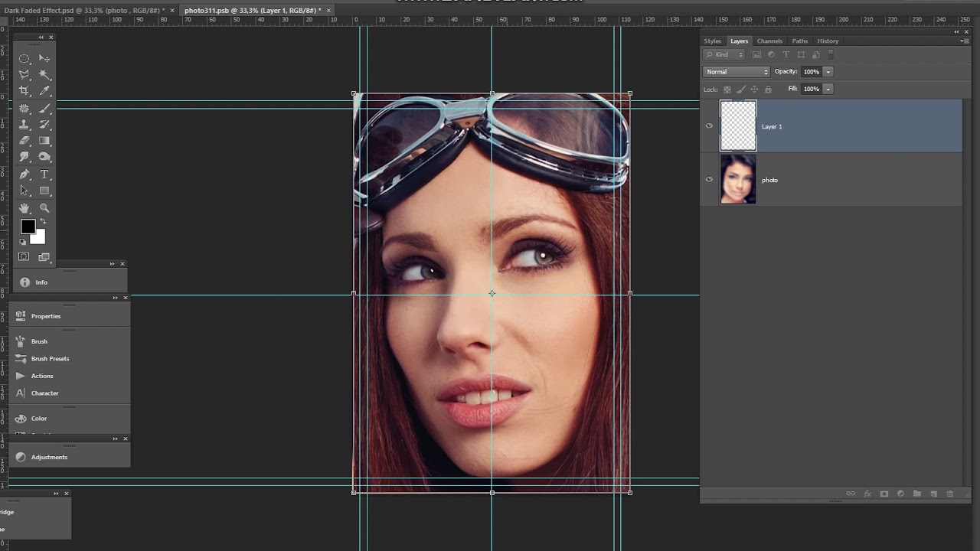
Task: Select the Zoom tool
Action: coord(44,208)
